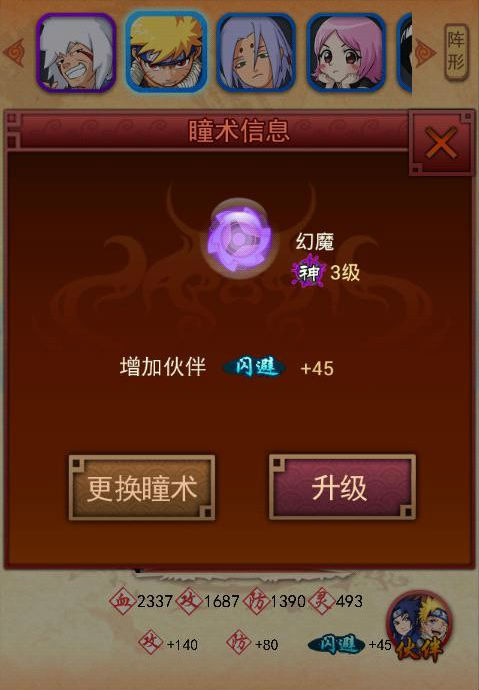The width and height of the screenshot is (479, 690).
Task: Open the 伙伴 partners round icon
Action: coord(419,627)
